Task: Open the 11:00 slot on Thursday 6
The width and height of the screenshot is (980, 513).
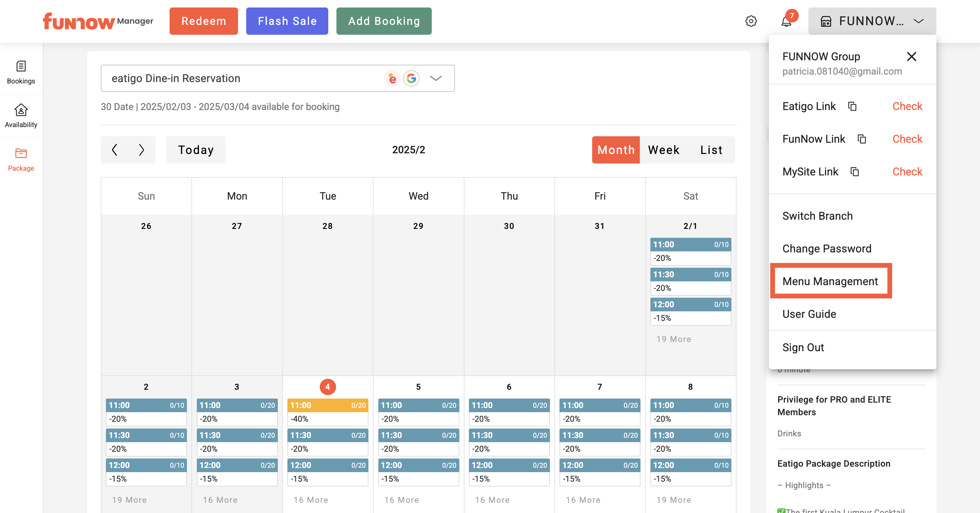Action: click(509, 412)
